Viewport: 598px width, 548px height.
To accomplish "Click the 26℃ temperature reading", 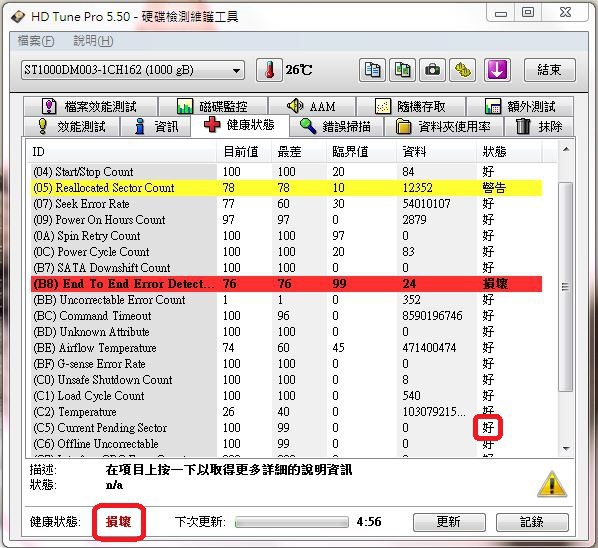I will (299, 70).
